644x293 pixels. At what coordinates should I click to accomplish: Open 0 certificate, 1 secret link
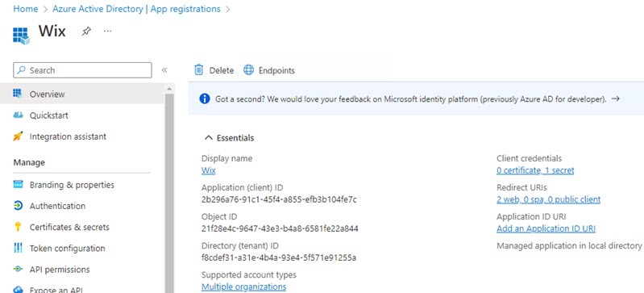[535, 170]
